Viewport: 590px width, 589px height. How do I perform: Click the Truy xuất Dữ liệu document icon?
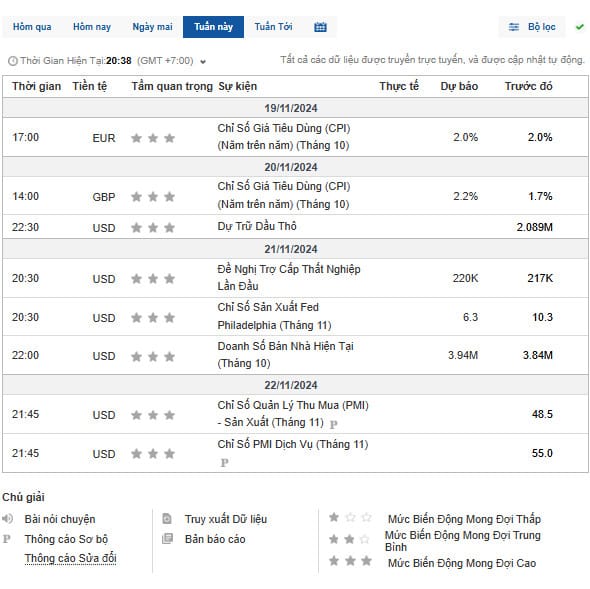pyautogui.click(x=167, y=519)
